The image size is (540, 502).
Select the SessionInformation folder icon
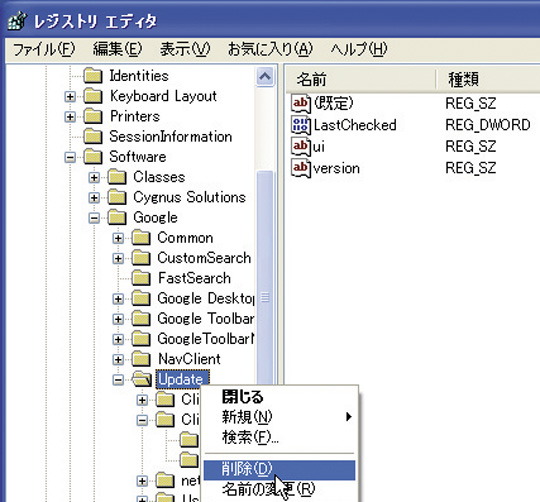(93, 137)
